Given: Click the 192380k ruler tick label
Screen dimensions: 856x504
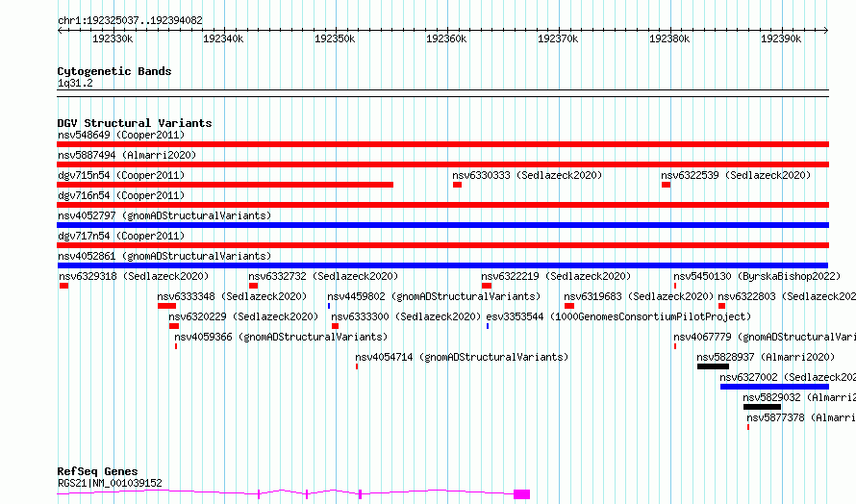Looking at the screenshot, I should coord(669,38).
